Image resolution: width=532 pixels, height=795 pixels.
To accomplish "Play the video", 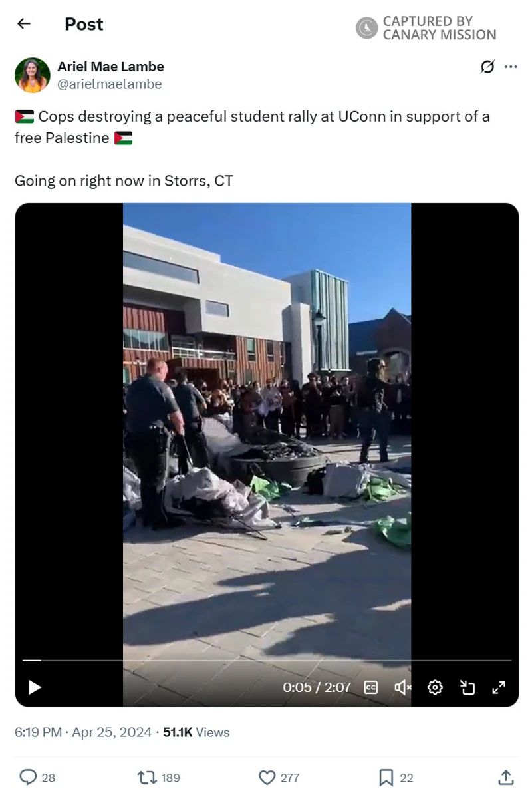I will pos(35,687).
